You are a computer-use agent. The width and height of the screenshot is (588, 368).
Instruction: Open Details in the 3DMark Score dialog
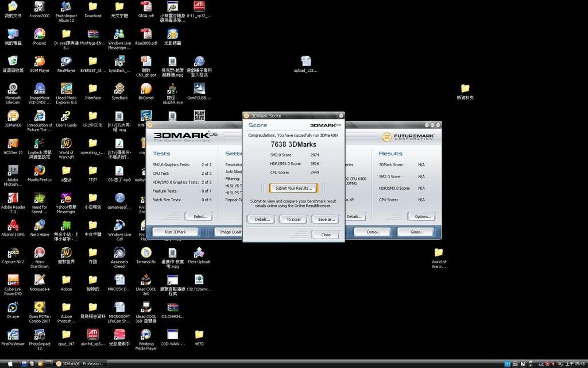(261, 219)
